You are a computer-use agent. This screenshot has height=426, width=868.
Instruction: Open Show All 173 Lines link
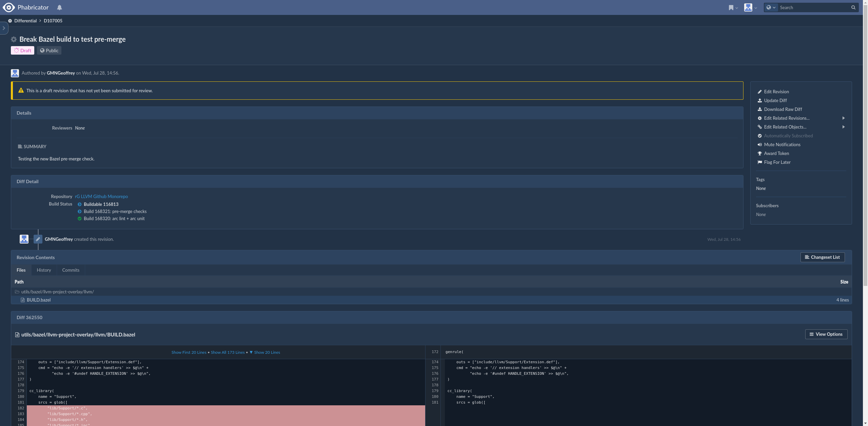click(228, 352)
